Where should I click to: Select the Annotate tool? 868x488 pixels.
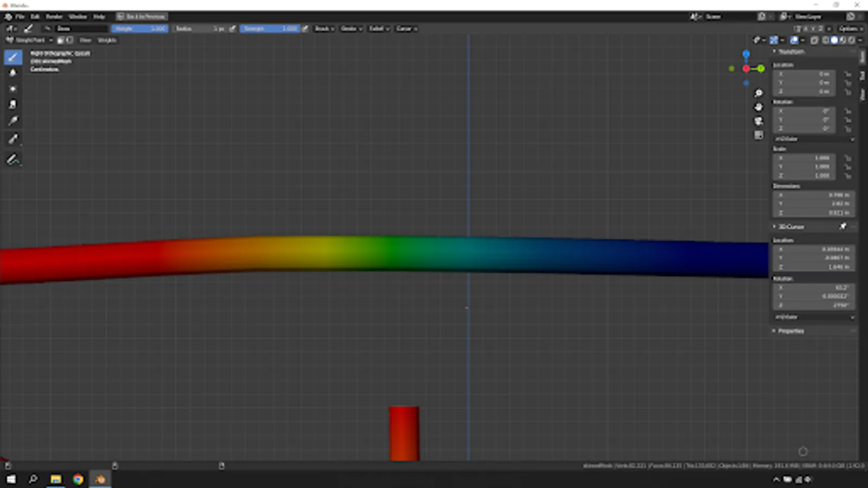13,158
